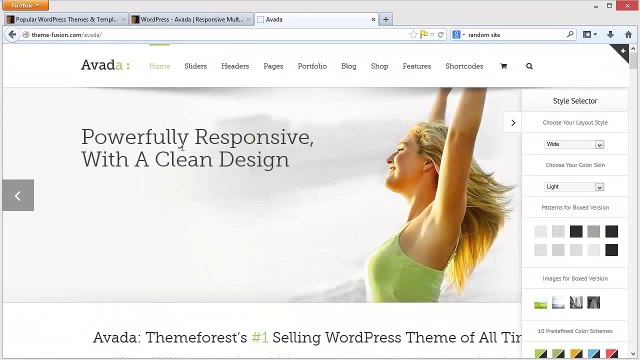Switch to the Popular WordPress Themes tab
This screenshot has width=640, height=360.
coord(66,19)
